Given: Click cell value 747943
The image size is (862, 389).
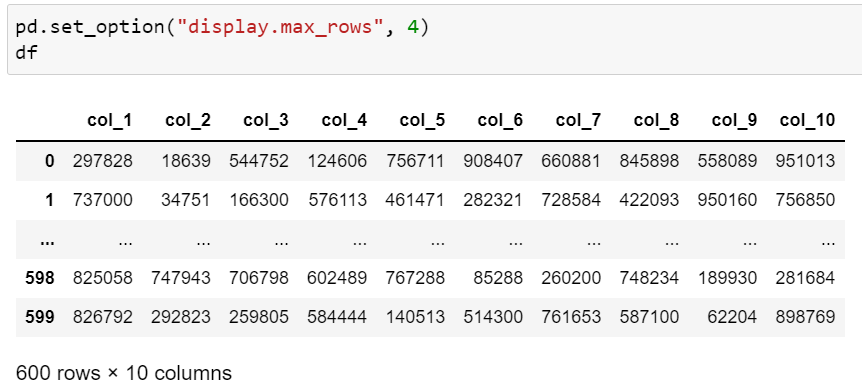Looking at the screenshot, I should point(180,278).
